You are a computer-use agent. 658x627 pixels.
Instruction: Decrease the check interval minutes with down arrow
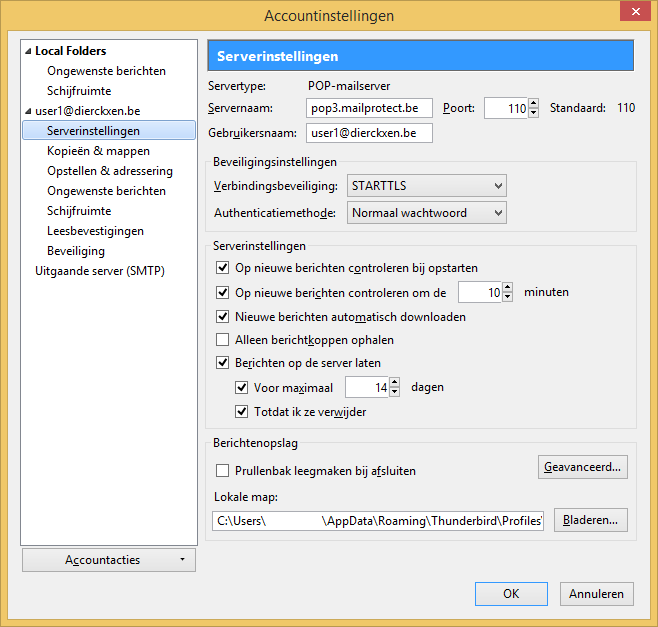point(507,297)
